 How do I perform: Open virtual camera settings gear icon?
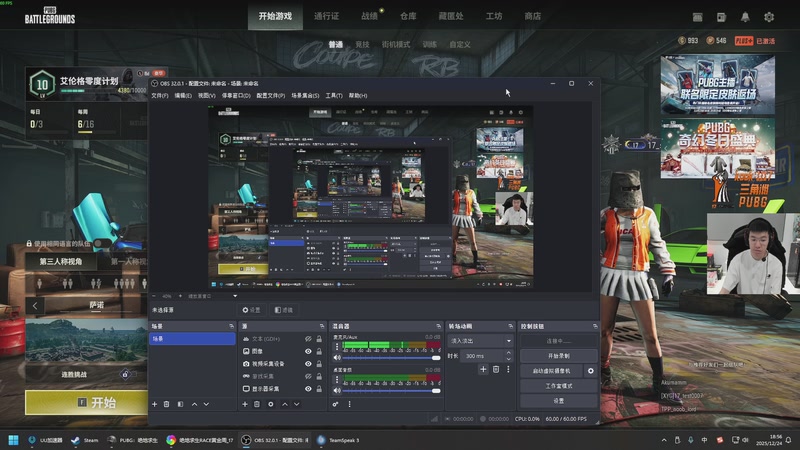[591, 371]
